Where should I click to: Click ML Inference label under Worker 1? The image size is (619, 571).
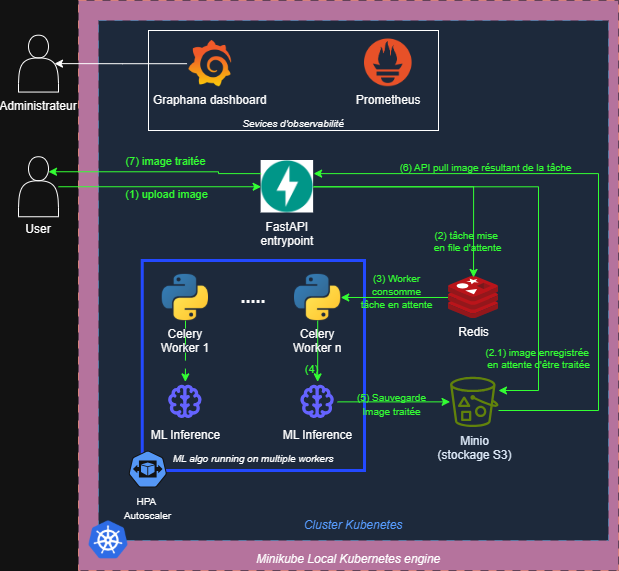185,434
